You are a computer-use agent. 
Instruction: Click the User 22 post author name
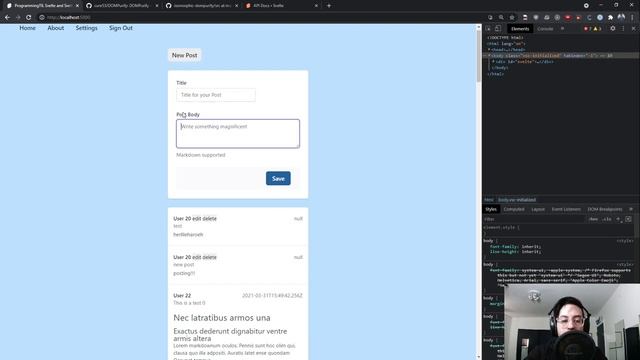[182, 296]
